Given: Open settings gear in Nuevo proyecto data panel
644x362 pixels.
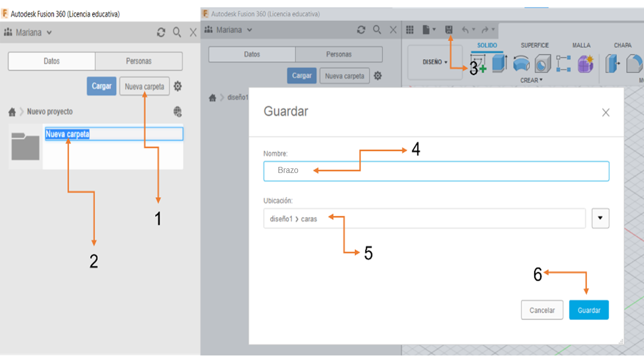Looking at the screenshot, I should coord(178,86).
